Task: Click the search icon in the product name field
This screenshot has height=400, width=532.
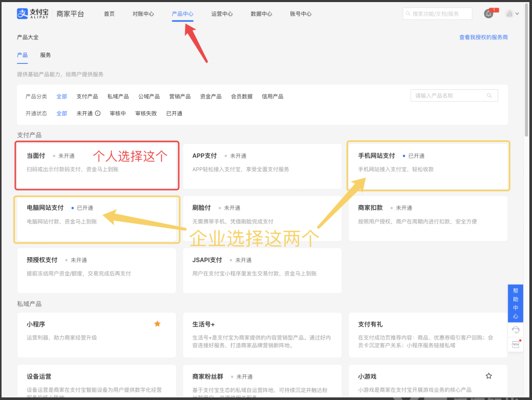Action: click(x=489, y=96)
